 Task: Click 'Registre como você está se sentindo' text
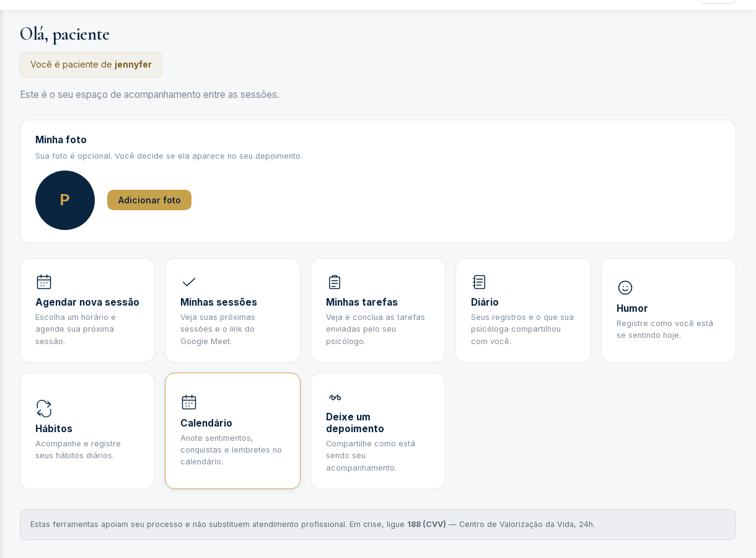tap(665, 329)
